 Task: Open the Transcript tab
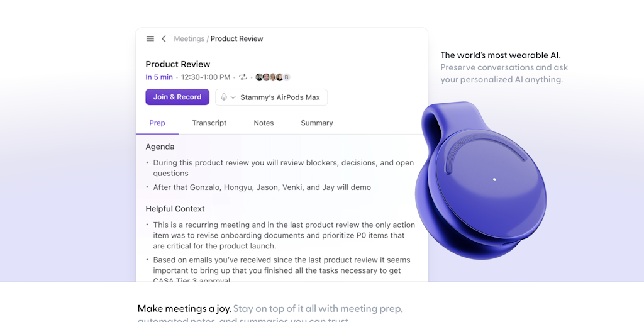point(209,123)
